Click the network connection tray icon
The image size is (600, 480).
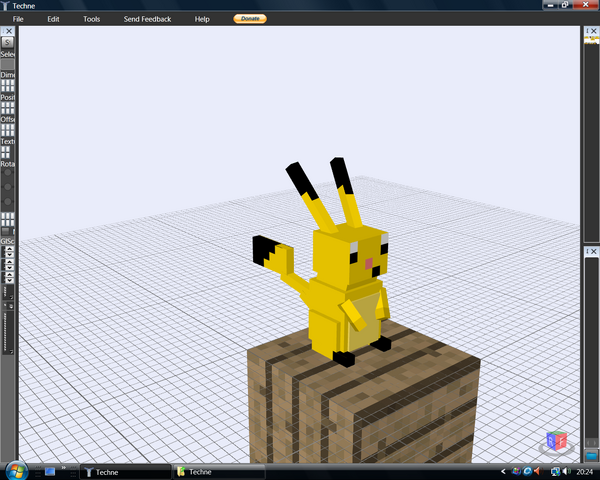tap(555, 472)
